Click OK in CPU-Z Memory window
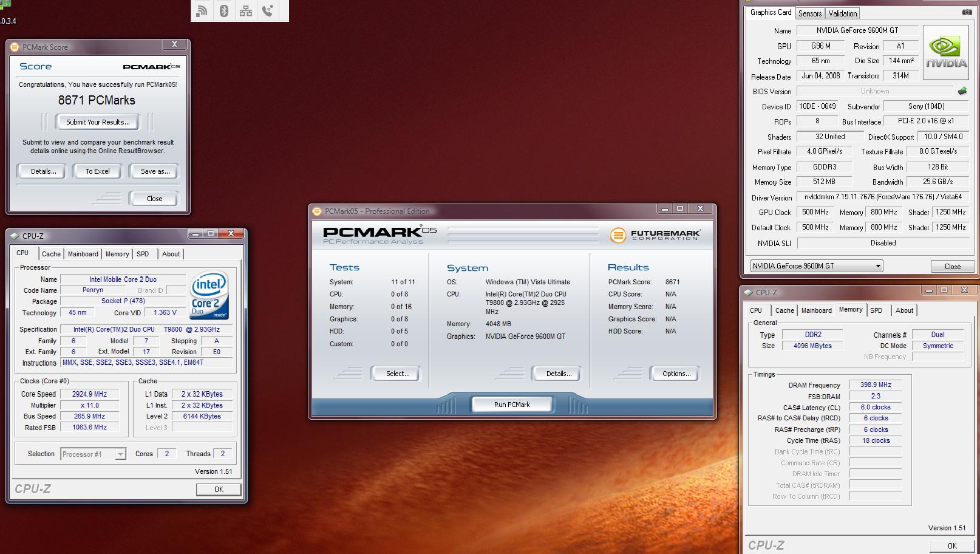Viewport: 980px width, 554px height. (952, 545)
